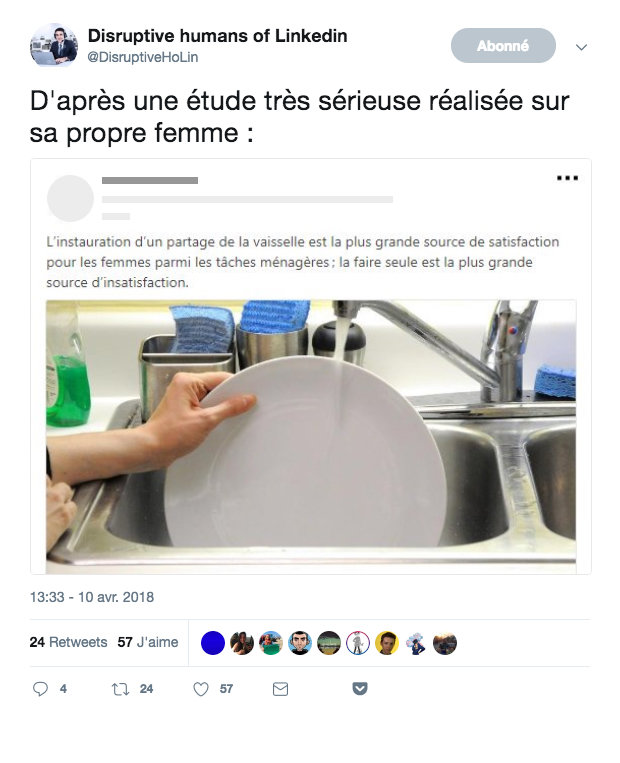620x763 pixels.
Task: Click the last liker avatar in the row
Action: [445, 643]
